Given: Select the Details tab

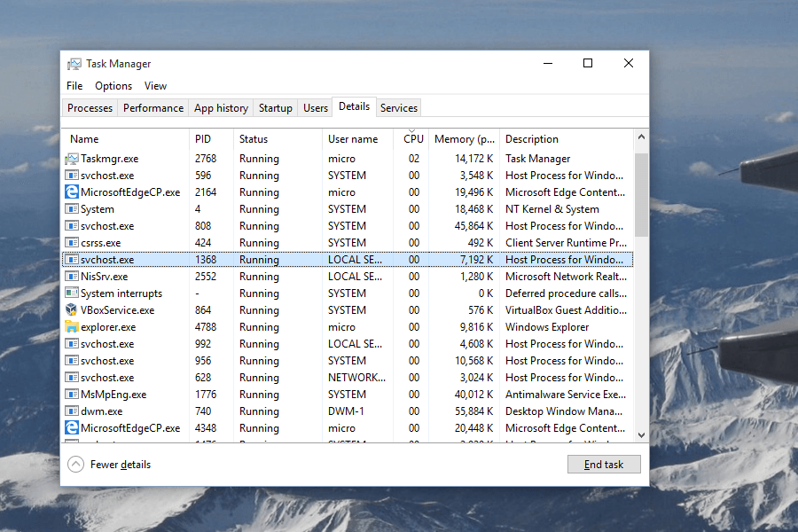Looking at the screenshot, I should [354, 106].
